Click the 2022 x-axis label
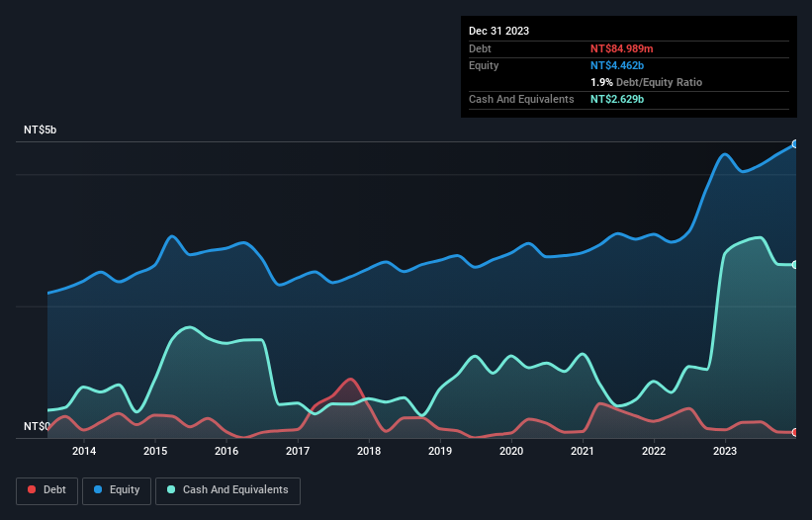Viewport: 812px width, 520px height. coord(654,451)
